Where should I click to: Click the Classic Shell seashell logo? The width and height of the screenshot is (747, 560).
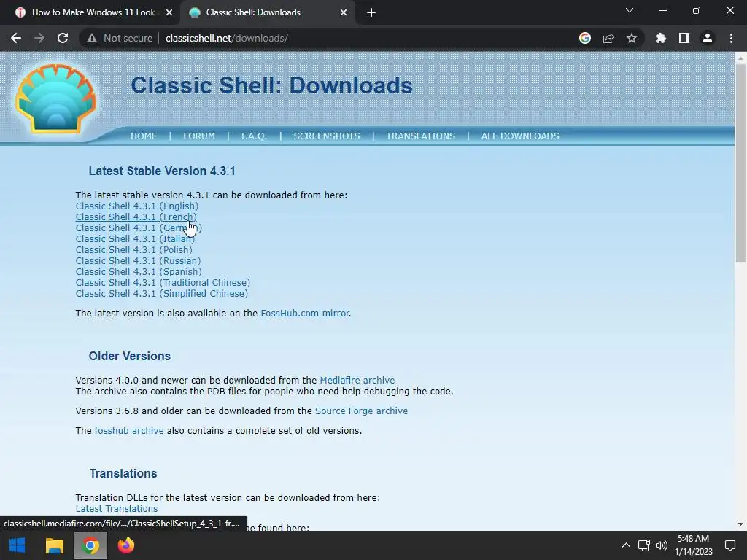pos(55,98)
